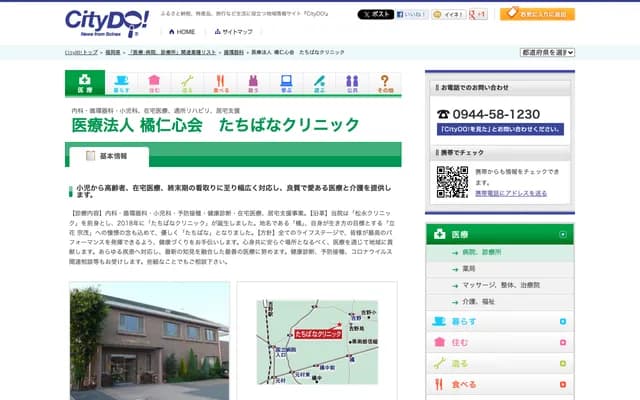The width and height of the screenshot is (640, 400).
Task: Open the purple dress icon category
Action: [253, 83]
